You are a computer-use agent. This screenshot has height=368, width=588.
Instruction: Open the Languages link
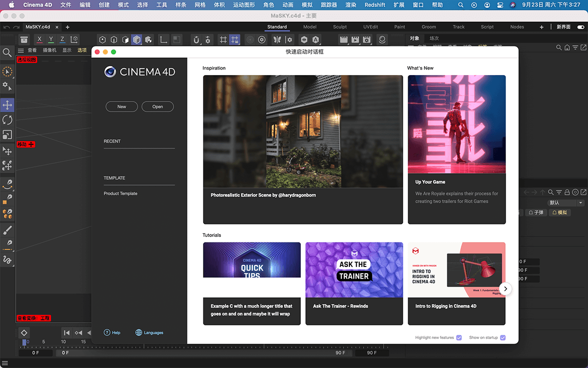coord(149,333)
